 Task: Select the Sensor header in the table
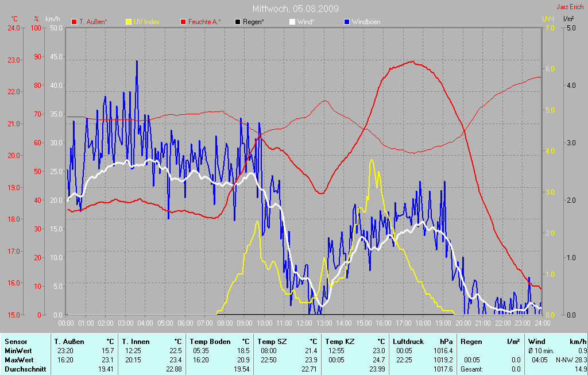(16, 342)
